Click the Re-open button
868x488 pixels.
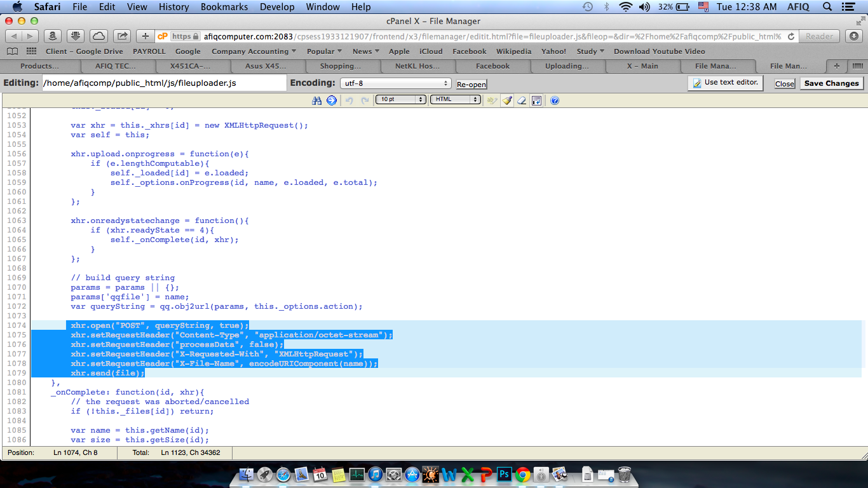[471, 85]
